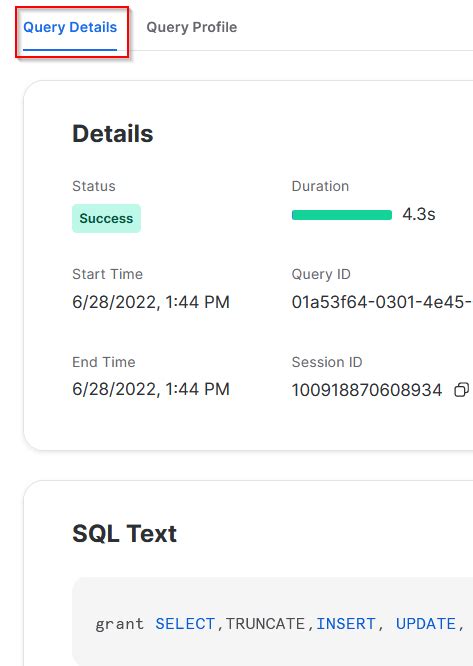473x666 pixels.
Task: Click the grant keyword in SQL text
Action: click(120, 624)
